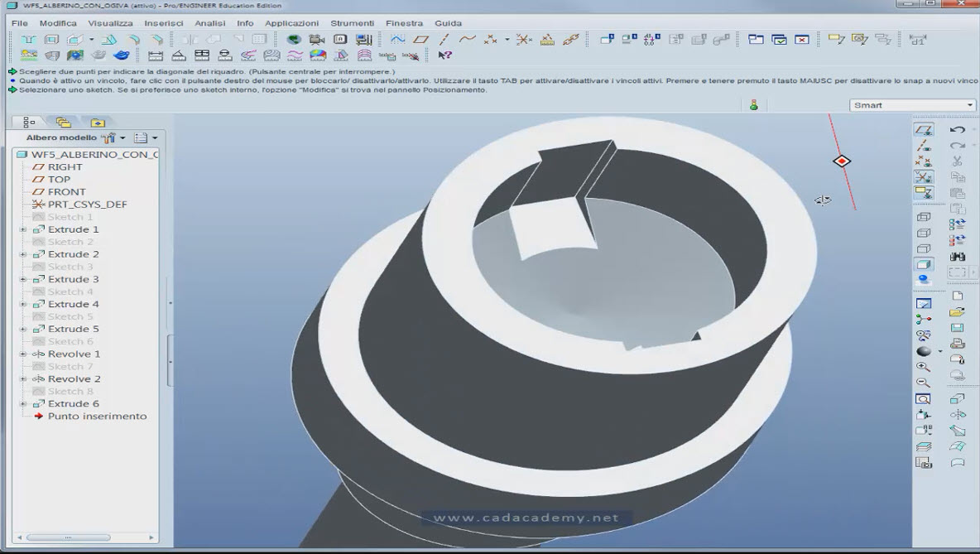Click the print icon in right toolbar

tap(957, 344)
